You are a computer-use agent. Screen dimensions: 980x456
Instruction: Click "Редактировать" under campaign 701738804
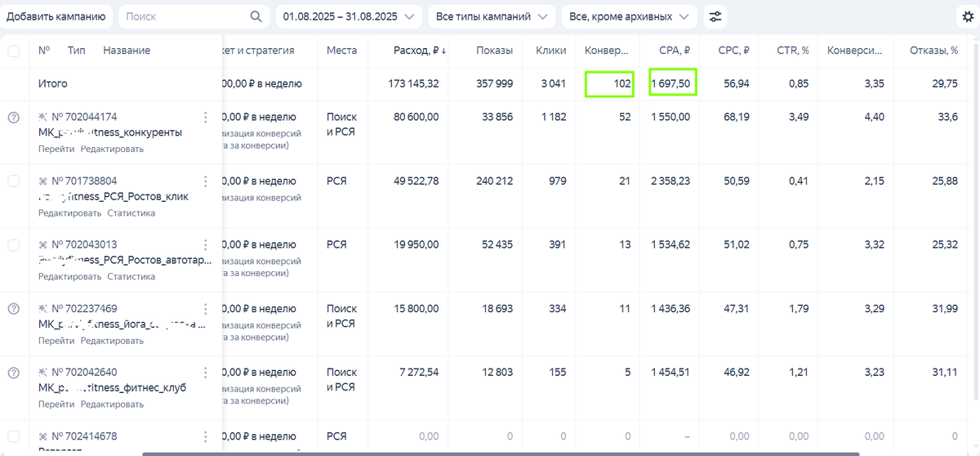coord(70,212)
